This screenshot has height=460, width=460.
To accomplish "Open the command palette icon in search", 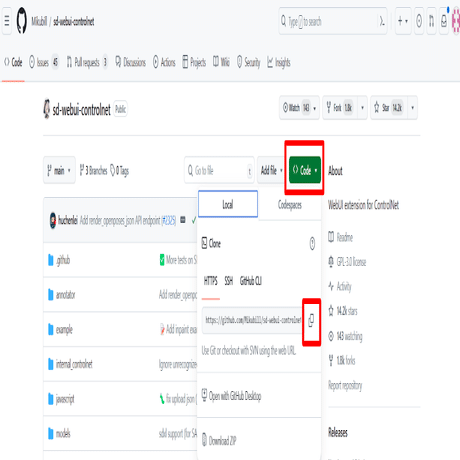I will click(x=382, y=22).
